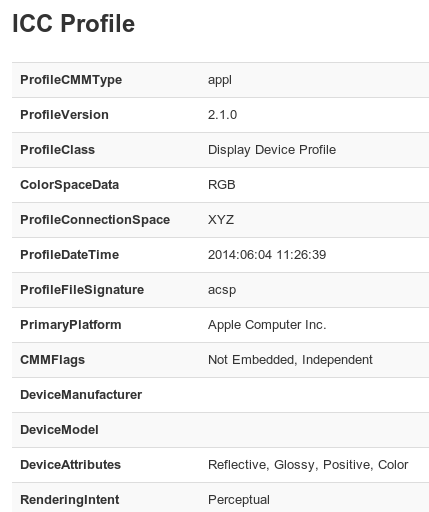Select the Apple Computer Inc. platform value
Viewport: 429px width, 512px height.
pyautogui.click(x=267, y=325)
